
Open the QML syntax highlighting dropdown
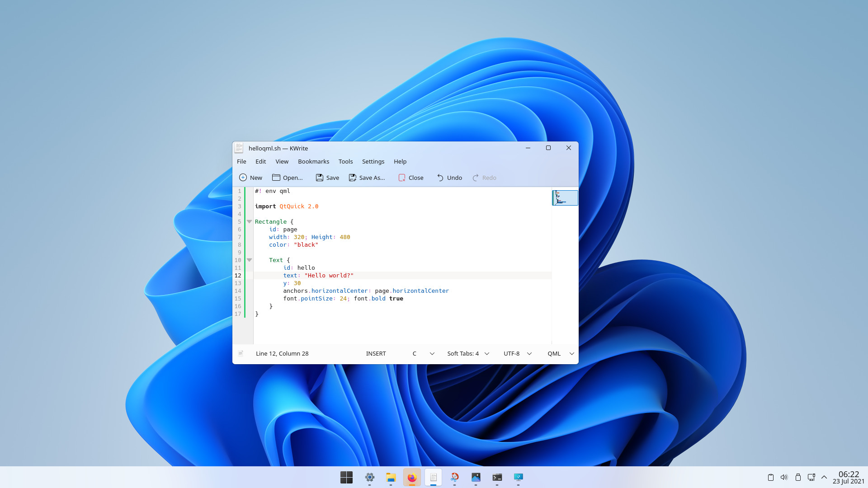pos(560,353)
